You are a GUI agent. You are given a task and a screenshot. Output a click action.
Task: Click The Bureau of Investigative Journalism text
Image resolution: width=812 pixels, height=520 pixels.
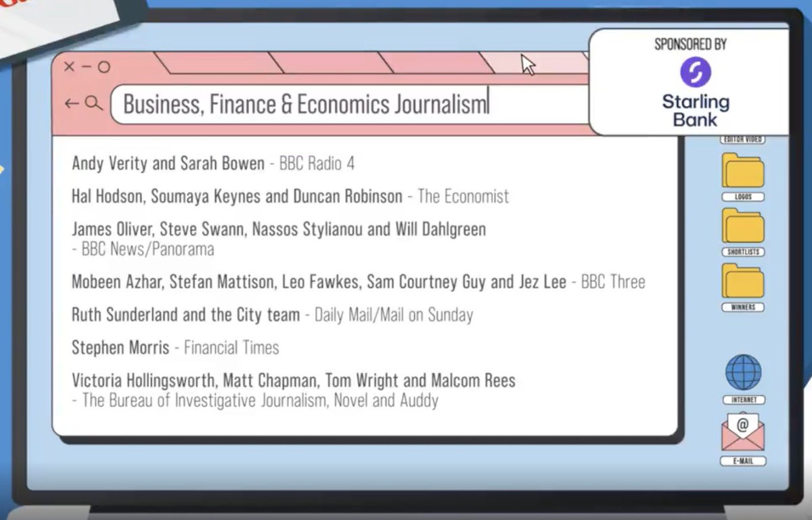click(x=260, y=400)
